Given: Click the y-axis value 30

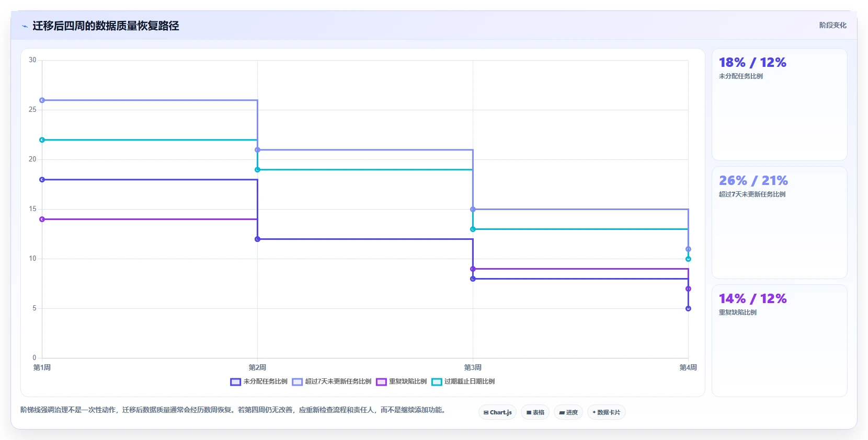Looking at the screenshot, I should coord(32,60).
